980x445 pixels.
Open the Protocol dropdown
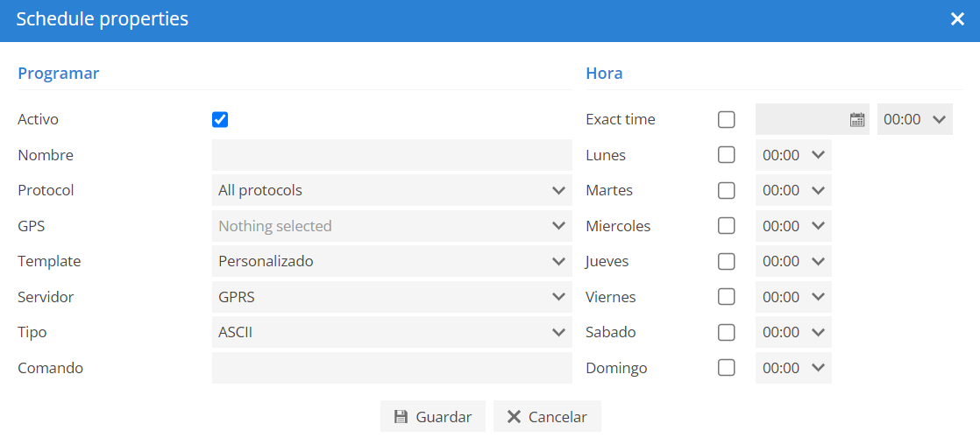(392, 191)
